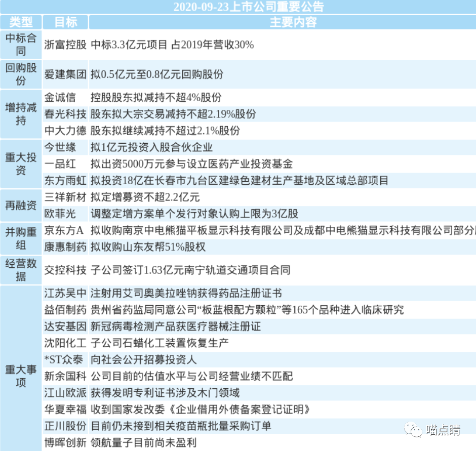Click text 目前仍未接到相关疫苗瓶批量采购订单

[181, 426]
